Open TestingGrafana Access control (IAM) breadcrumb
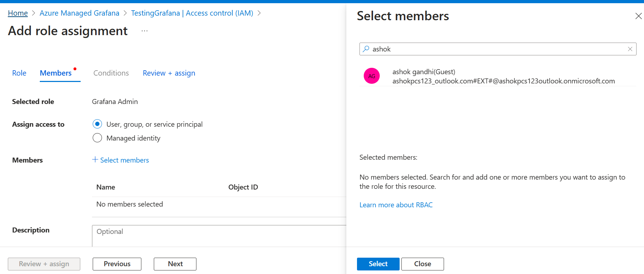The image size is (644, 274). (192, 13)
